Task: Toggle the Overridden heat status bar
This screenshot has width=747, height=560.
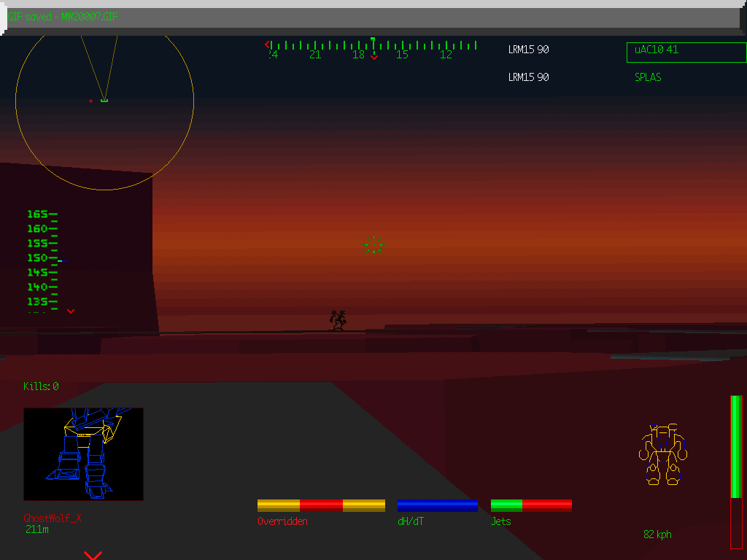Action: pyautogui.click(x=321, y=505)
